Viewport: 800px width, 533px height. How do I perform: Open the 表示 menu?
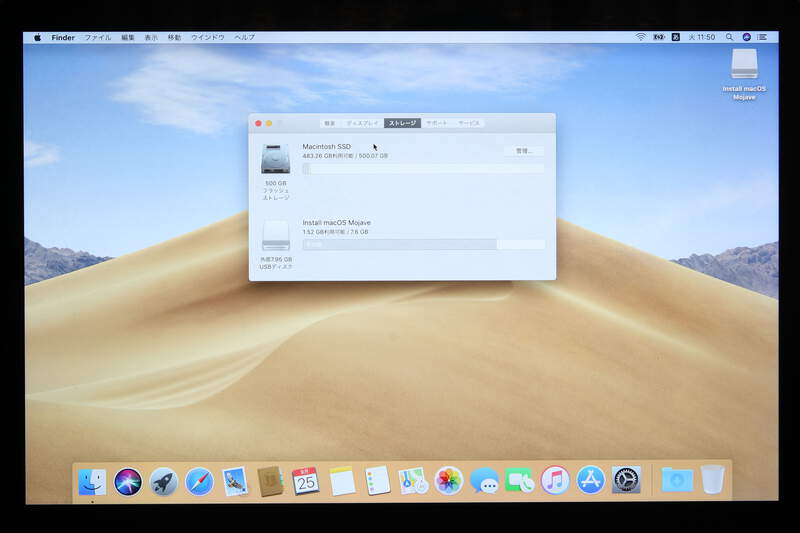click(x=151, y=37)
